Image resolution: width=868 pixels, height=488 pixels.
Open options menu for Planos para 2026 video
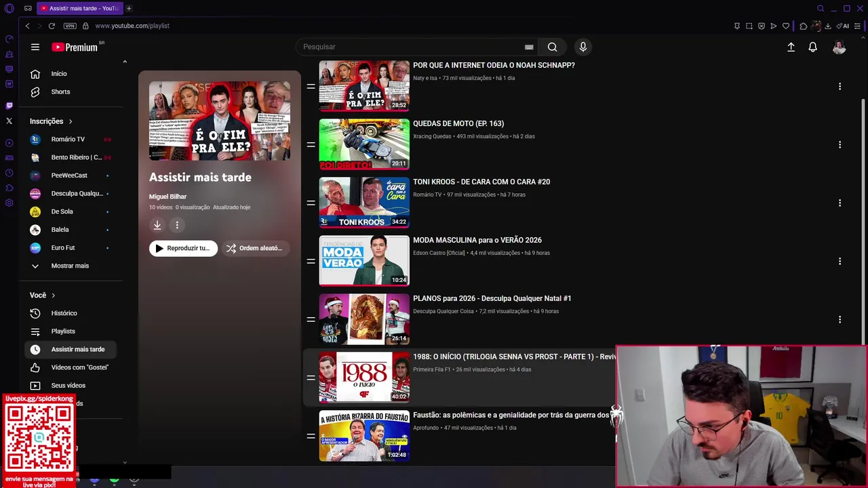tap(840, 319)
